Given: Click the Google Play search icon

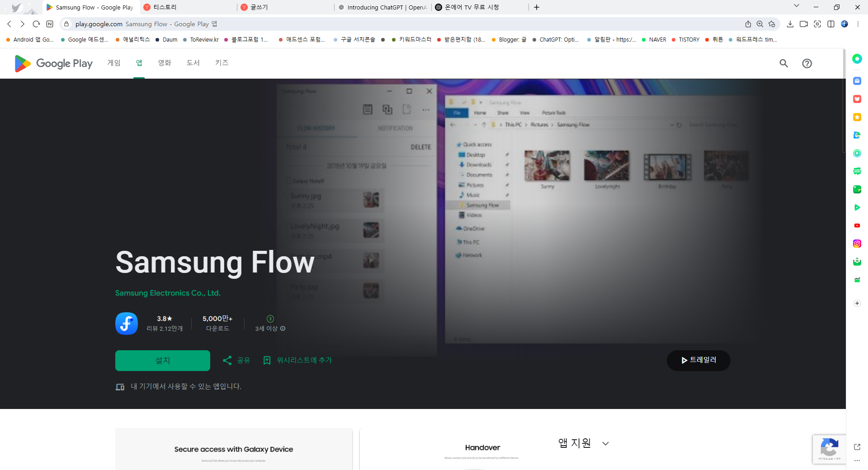Looking at the screenshot, I should (784, 63).
